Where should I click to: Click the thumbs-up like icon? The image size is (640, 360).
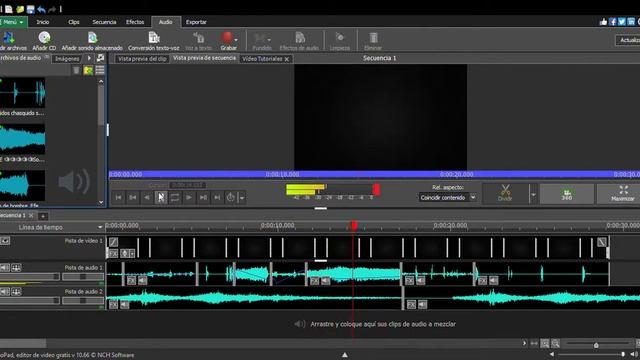(603, 22)
